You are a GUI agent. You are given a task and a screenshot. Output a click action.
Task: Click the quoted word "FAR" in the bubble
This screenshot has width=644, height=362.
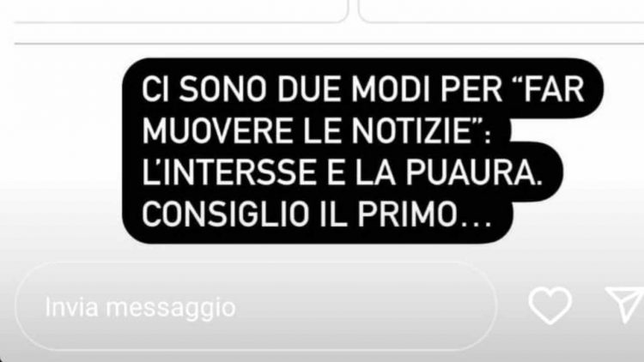click(554, 88)
